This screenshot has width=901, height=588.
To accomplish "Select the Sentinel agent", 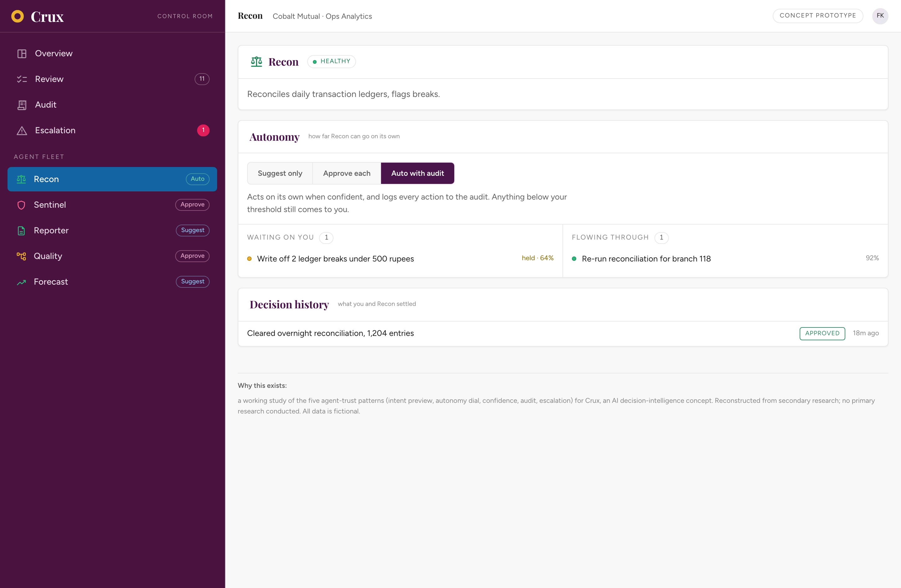I will [x=112, y=205].
